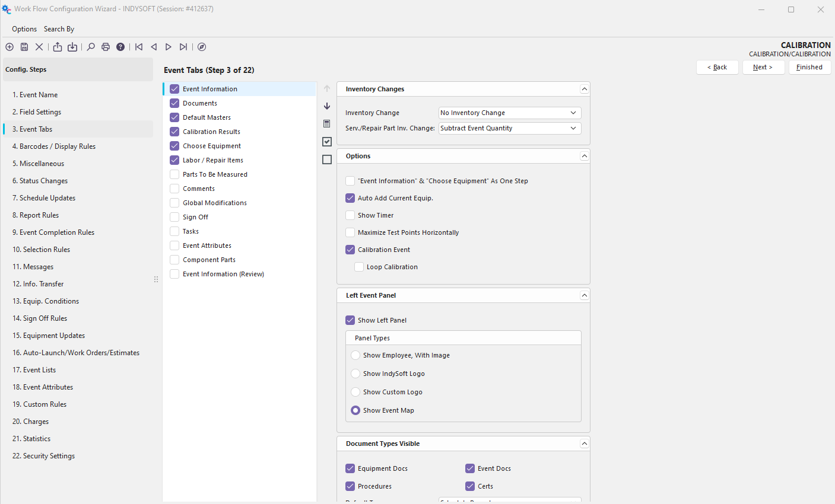This screenshot has width=835, height=504.
Task: Click the Finished button
Action: 809,67
